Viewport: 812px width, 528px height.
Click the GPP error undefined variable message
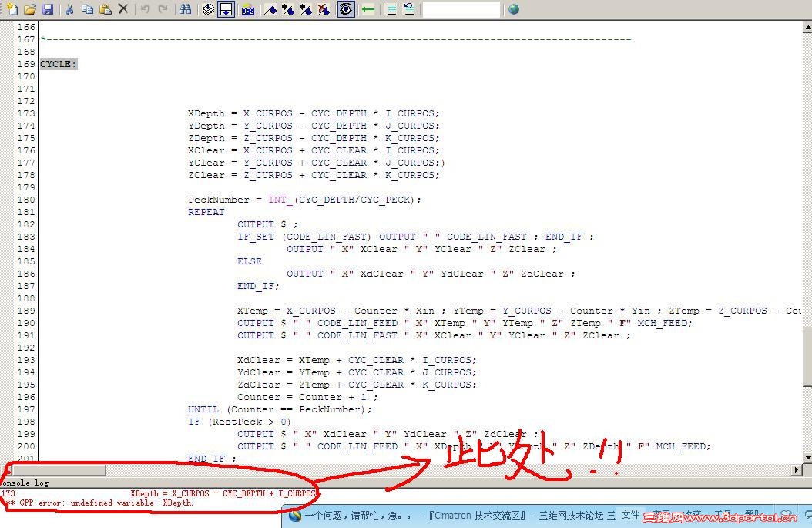point(99,503)
